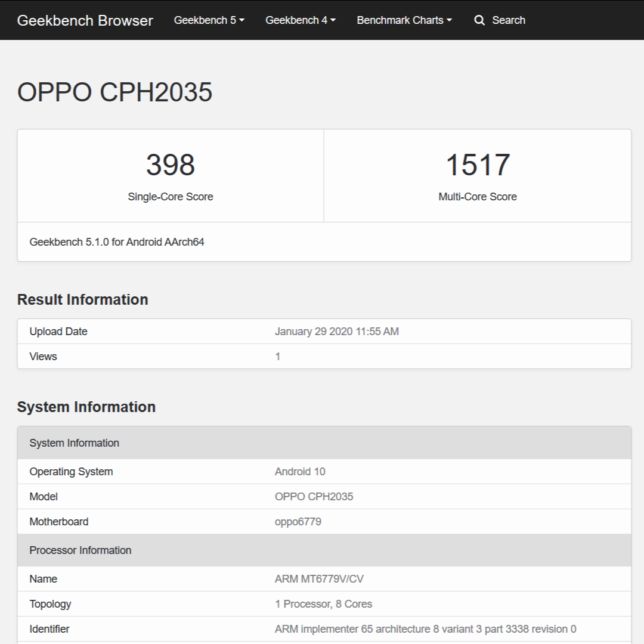Click the processor Name row label
Viewport: 644px width, 644px height.
coord(43,578)
